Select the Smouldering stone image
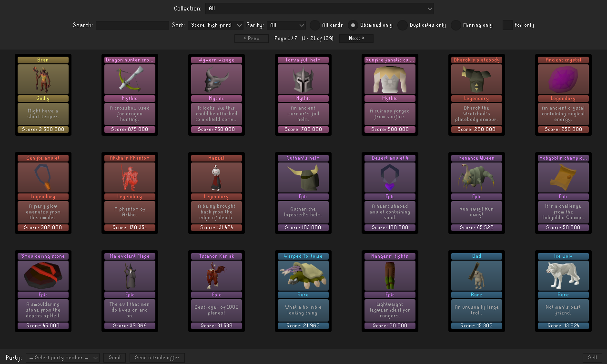Viewport: 607px width, 364px height. (43, 275)
